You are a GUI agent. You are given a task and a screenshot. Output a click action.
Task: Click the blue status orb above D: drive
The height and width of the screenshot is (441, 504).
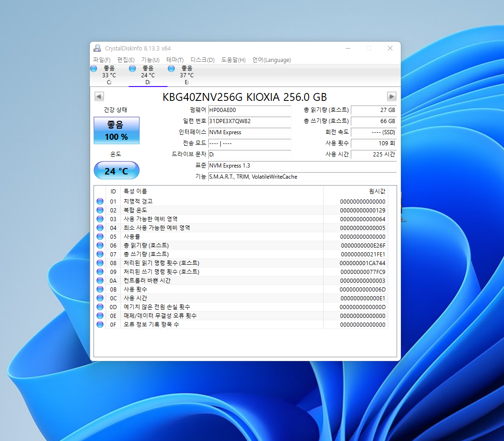tap(132, 68)
